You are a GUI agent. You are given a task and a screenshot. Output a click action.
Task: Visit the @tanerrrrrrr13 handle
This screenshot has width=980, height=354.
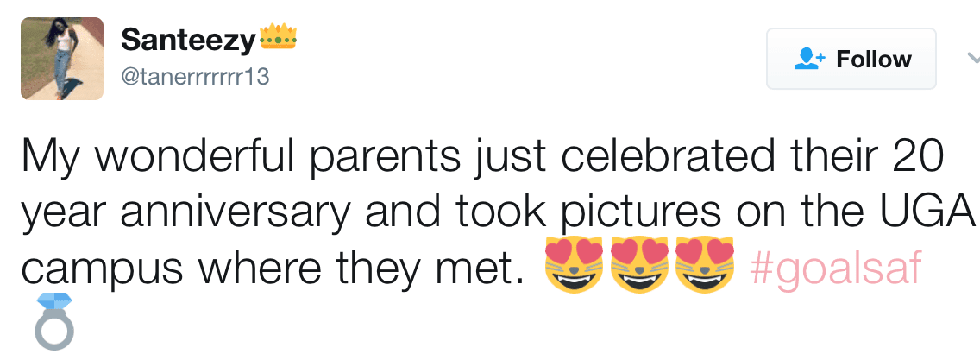[195, 76]
